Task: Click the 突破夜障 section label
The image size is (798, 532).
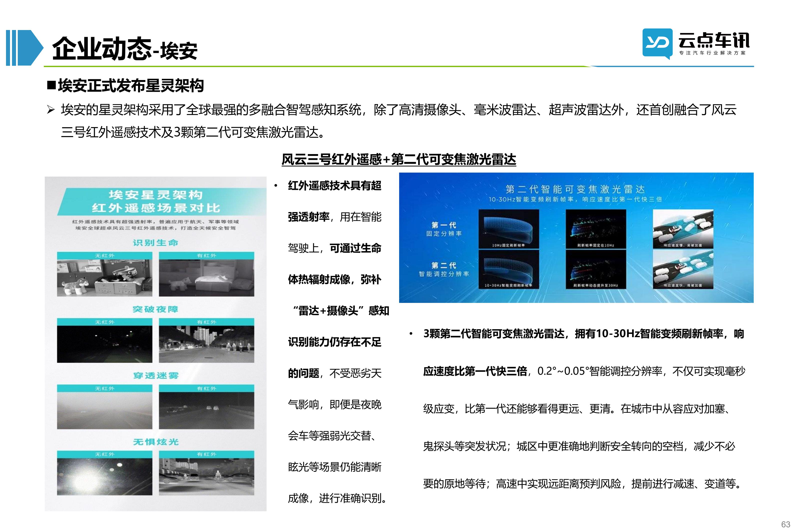Action: (x=155, y=309)
